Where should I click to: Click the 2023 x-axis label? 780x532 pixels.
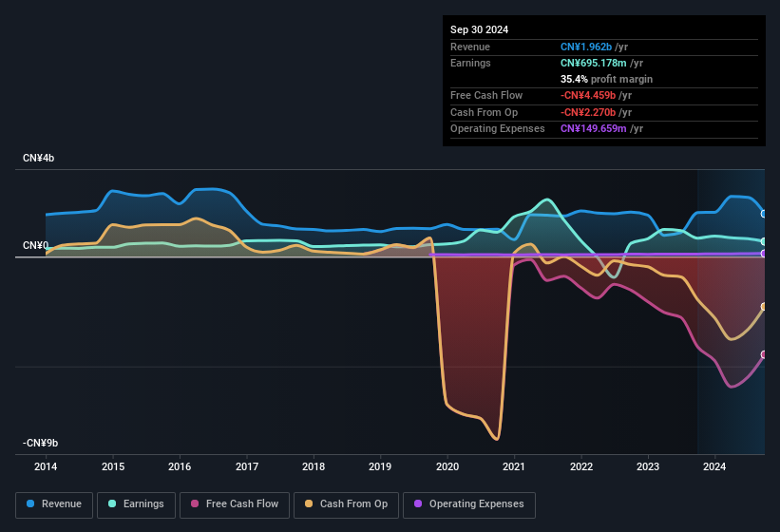click(x=648, y=466)
